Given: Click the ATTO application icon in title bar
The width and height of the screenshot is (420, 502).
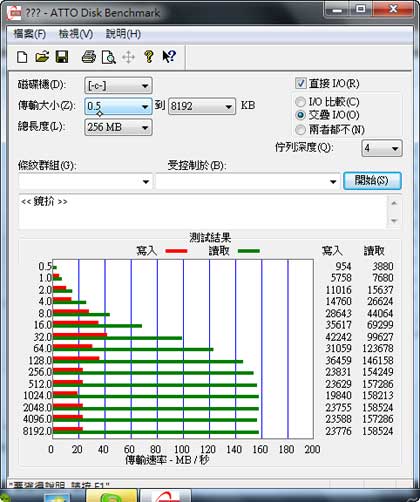Looking at the screenshot, I should (14, 13).
